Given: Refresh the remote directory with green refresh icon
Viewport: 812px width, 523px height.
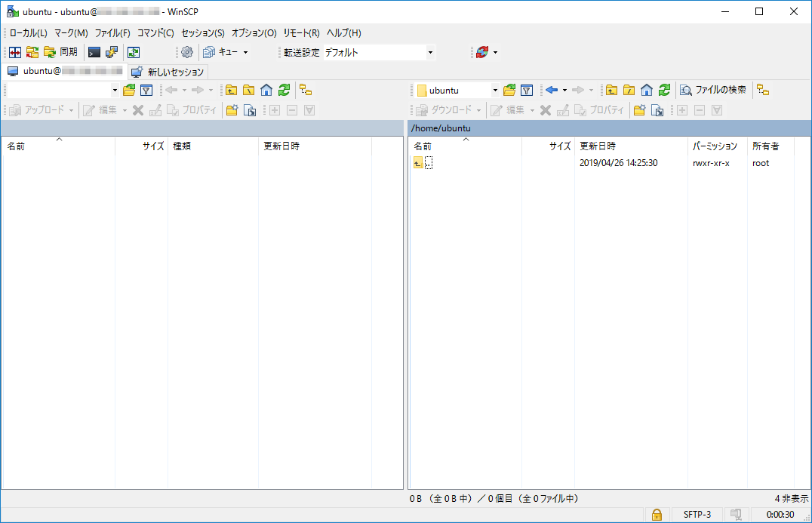Looking at the screenshot, I should (664, 90).
